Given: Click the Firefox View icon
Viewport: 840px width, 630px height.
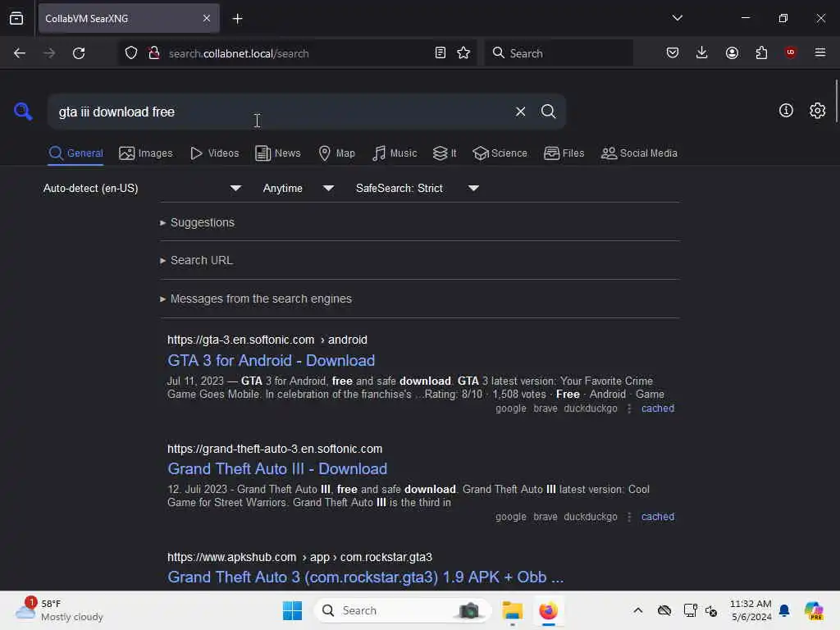Looking at the screenshot, I should [16, 19].
